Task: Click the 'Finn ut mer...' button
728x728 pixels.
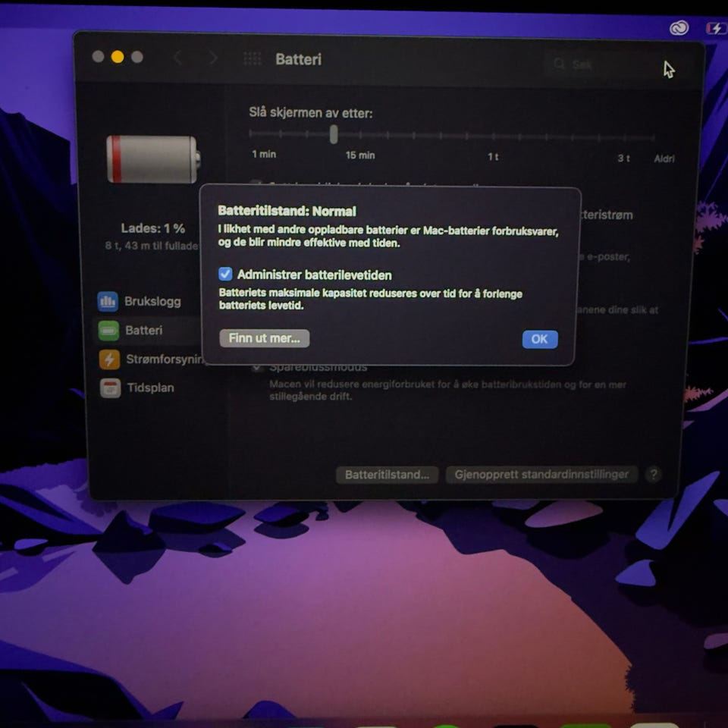Action: pos(264,338)
